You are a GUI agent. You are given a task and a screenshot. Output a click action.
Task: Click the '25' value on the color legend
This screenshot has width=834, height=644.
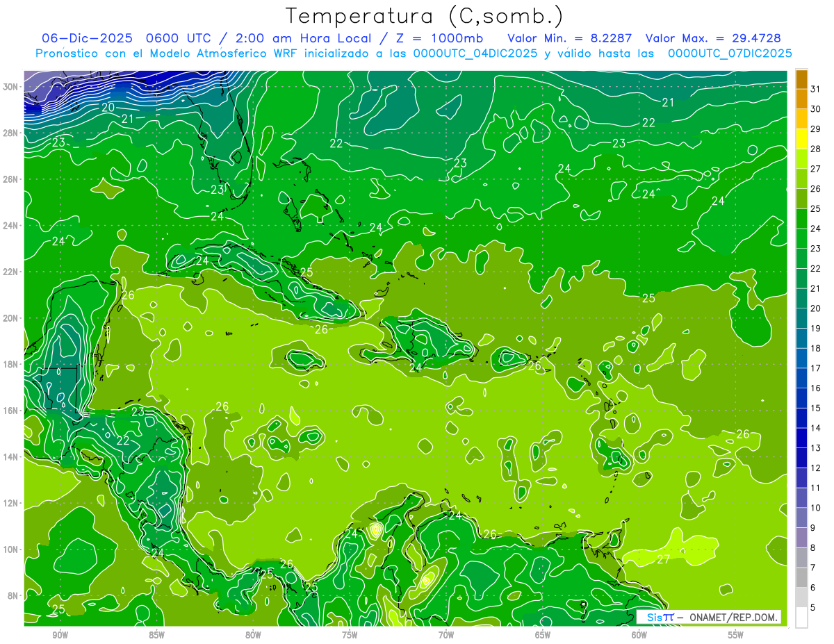click(x=816, y=208)
